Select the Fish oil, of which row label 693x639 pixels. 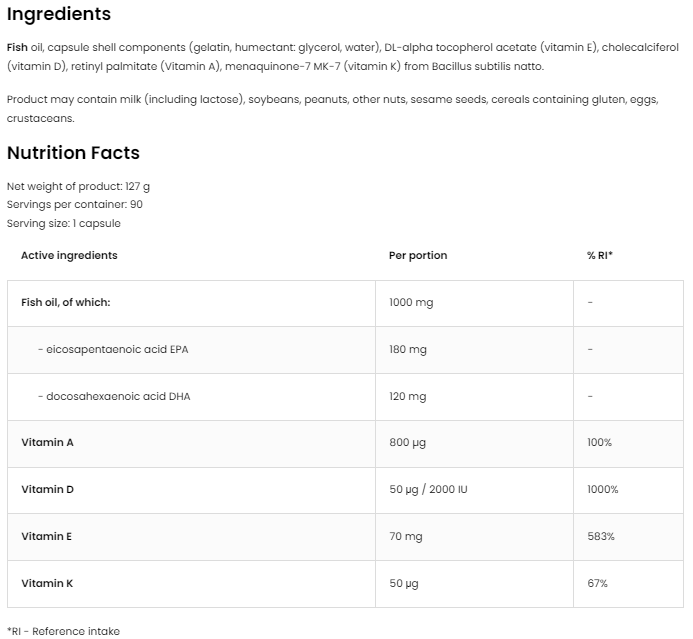[65, 302]
